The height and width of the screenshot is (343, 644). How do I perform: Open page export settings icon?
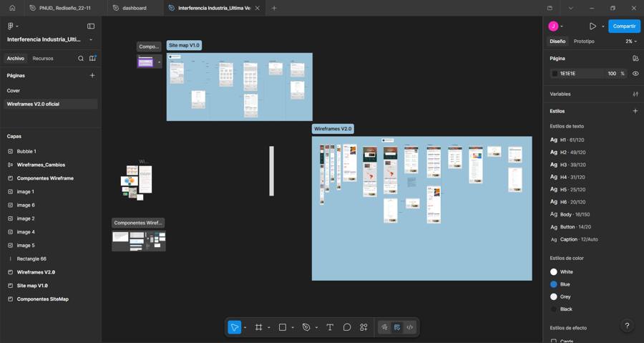tap(635, 58)
